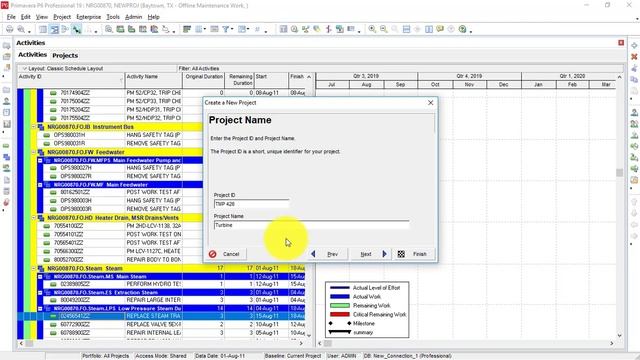Click the top icon in left sidebar
640x360 pixels.
pyautogui.click(x=7, y=46)
